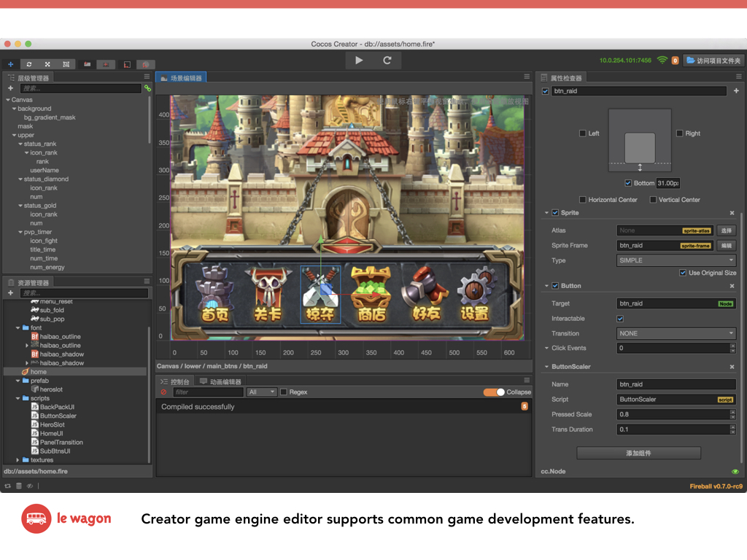
Task: Uncheck the Interactable checkbox
Action: click(x=620, y=319)
